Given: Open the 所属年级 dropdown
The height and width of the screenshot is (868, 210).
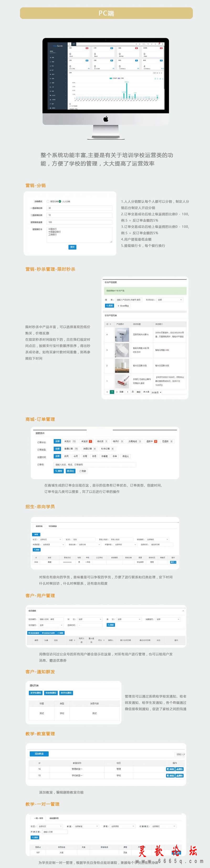Looking at the screenshot, I should (125, 545).
